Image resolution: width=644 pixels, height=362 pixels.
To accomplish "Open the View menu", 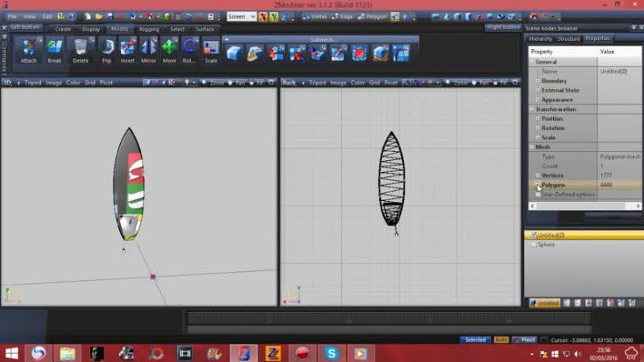I will tap(29, 16).
